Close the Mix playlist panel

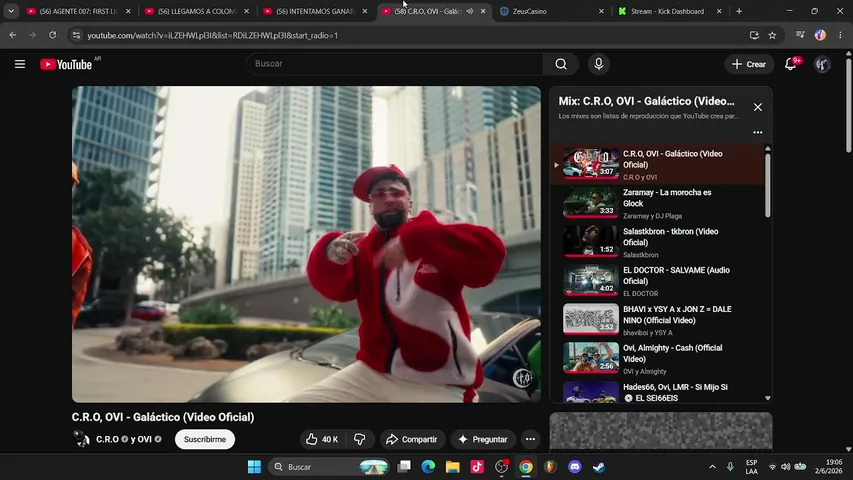(757, 107)
